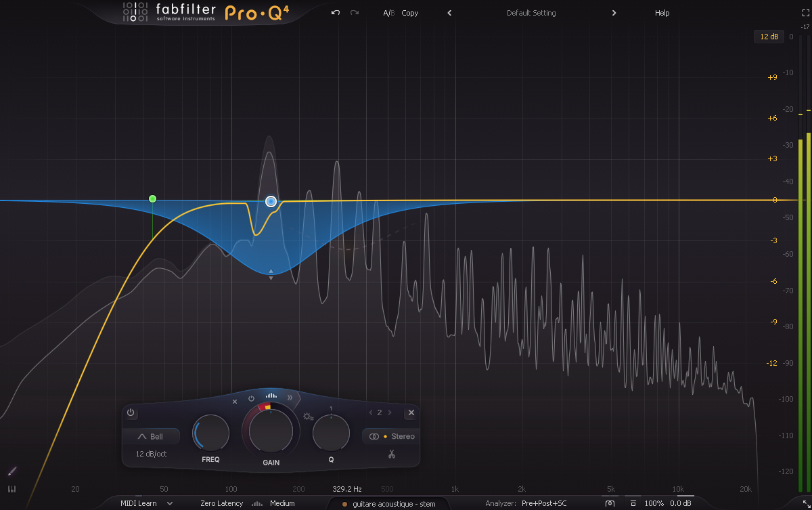The image size is (812, 510).
Task: Copy current state with Copy button
Action: coord(410,13)
